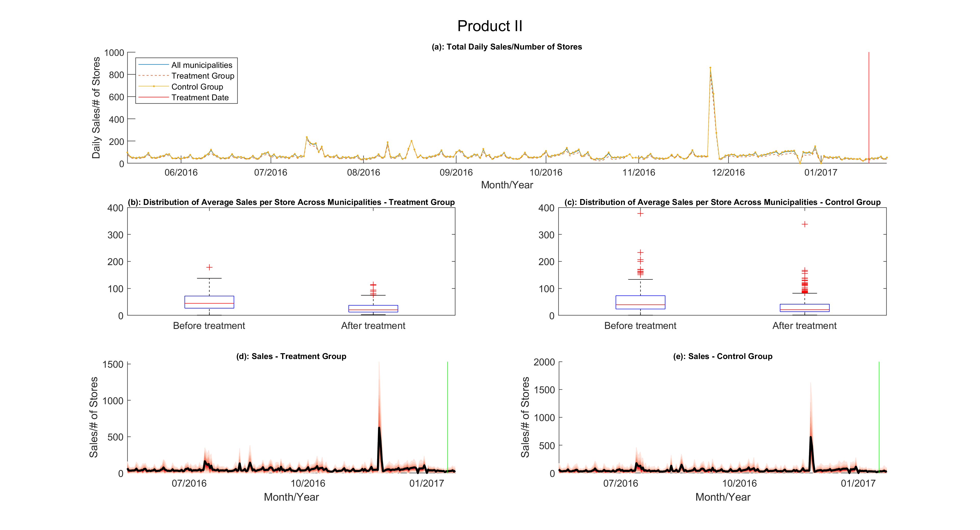This screenshot has height=530, width=980.
Task: Click the '10/2016' tick label in panel (d)
Action: [x=308, y=483]
